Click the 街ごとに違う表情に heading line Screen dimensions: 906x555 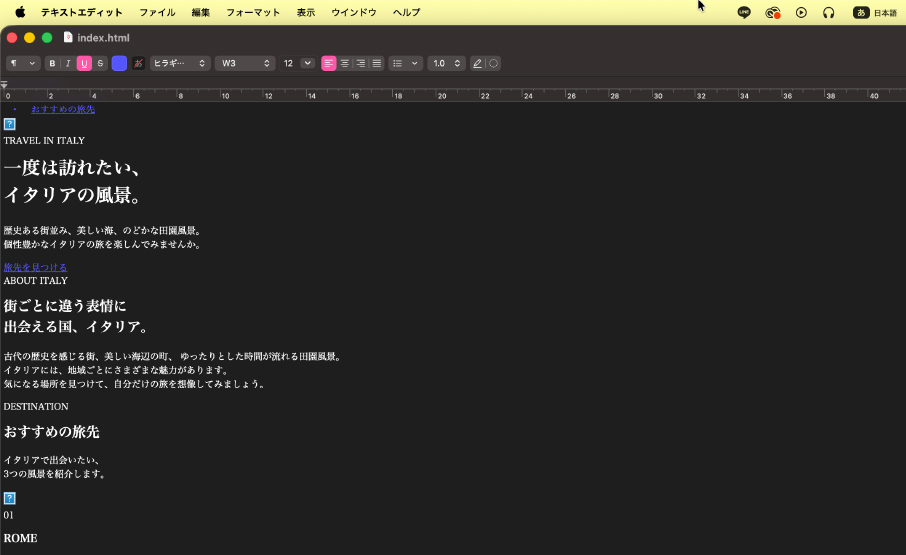point(65,306)
